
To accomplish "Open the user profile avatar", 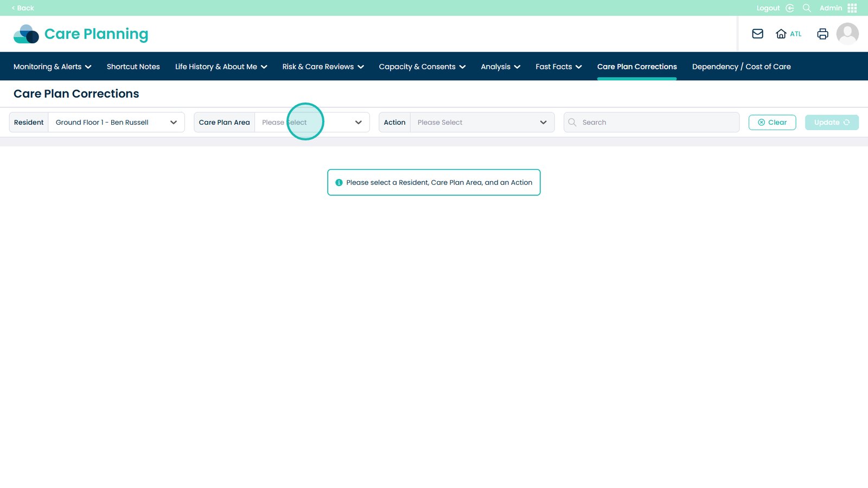I will (847, 34).
